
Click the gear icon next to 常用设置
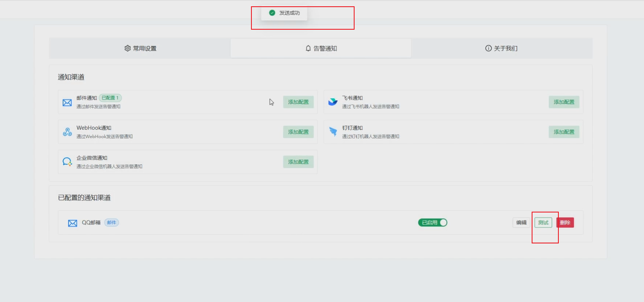(127, 48)
